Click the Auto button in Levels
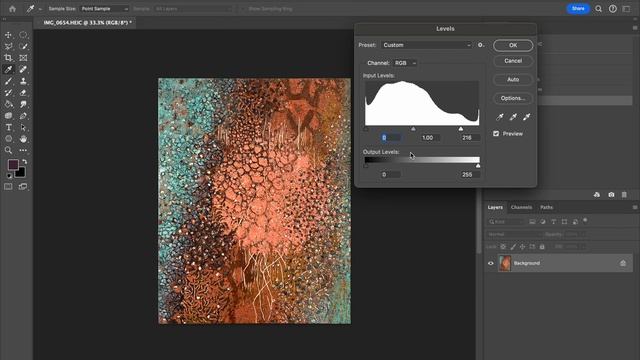The height and width of the screenshot is (360, 640). pyautogui.click(x=513, y=80)
